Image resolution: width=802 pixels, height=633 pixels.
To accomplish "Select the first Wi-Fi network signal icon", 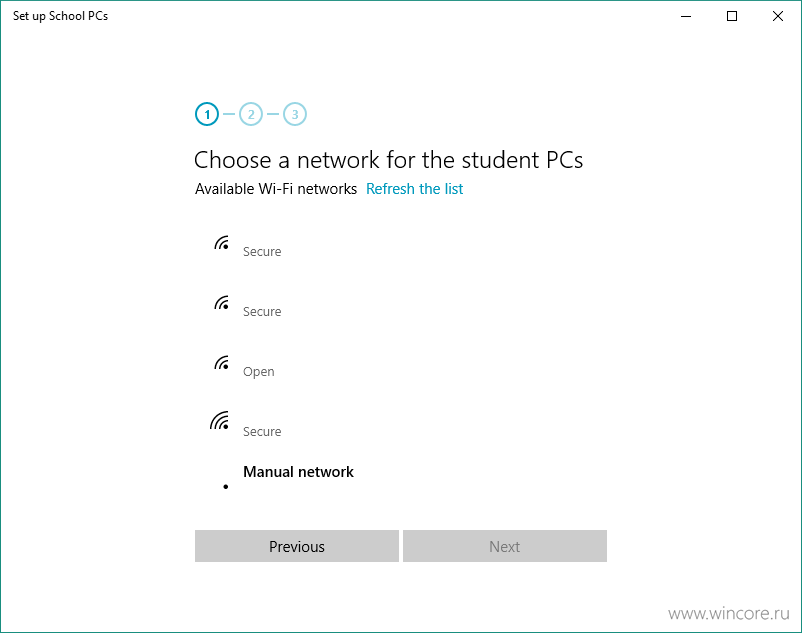I will [221, 243].
